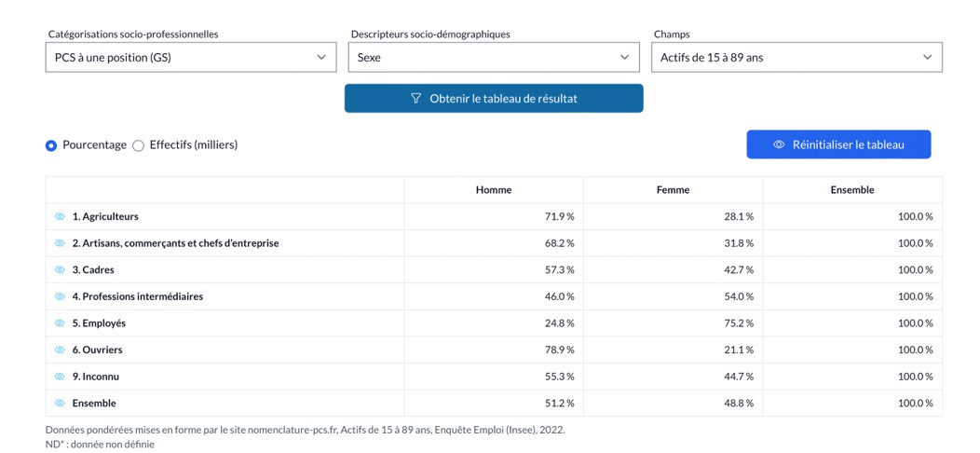Hide the Inconnu row with eye icon
The image size is (980, 453).
60,377
